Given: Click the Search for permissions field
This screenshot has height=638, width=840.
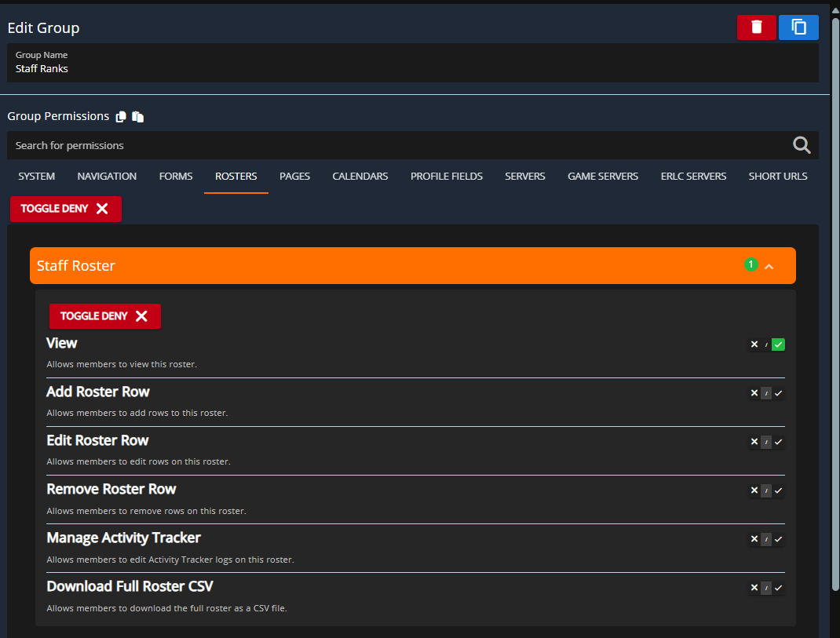Looking at the screenshot, I should (393, 145).
